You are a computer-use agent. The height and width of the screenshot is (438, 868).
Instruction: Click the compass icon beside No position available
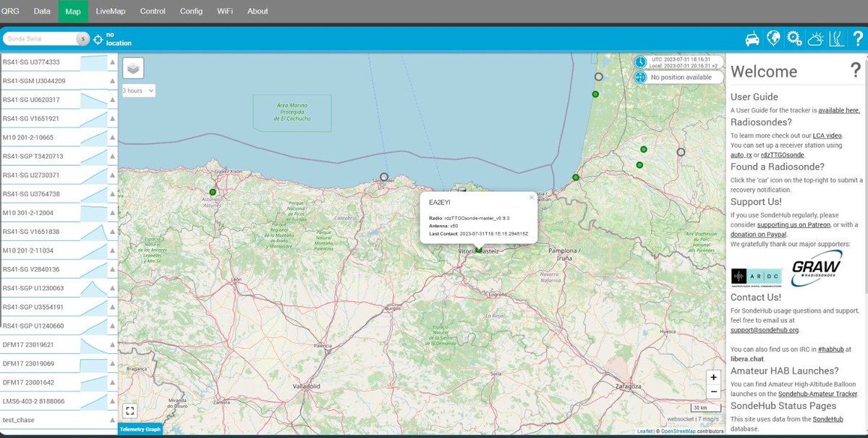tap(640, 77)
